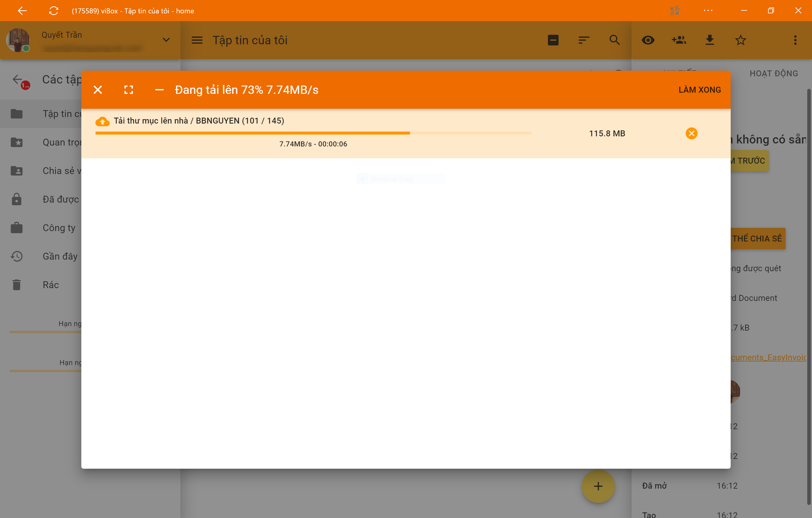Toggle the selection checkbox in toolbar

(x=553, y=40)
